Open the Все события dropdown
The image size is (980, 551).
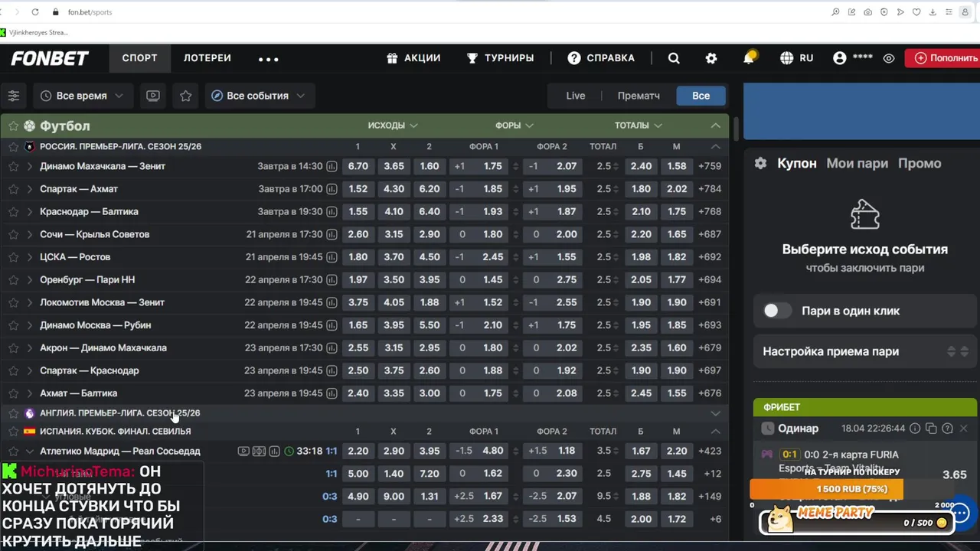(258, 96)
